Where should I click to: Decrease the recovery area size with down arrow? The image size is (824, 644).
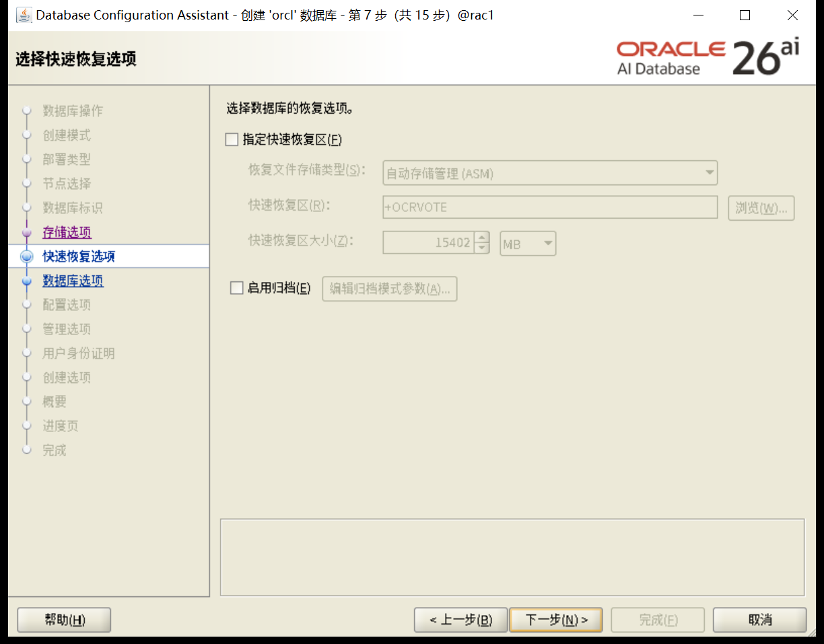(x=481, y=248)
